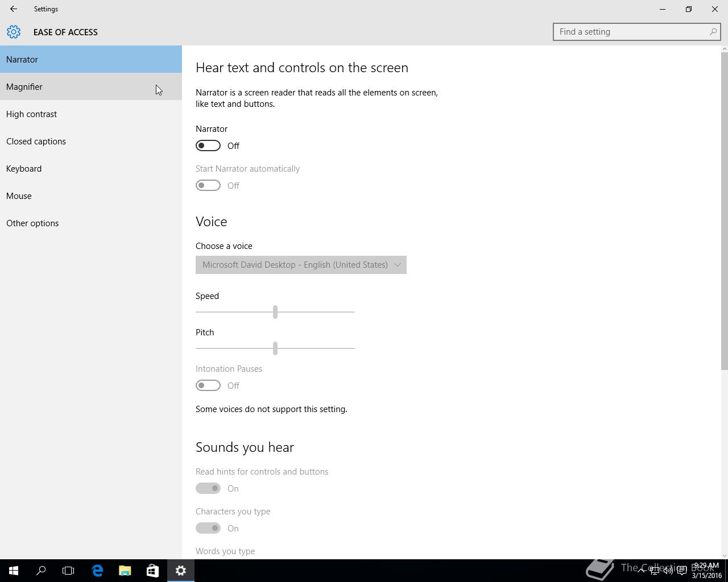This screenshot has width=728, height=582.
Task: Open Other options in the sidebar
Action: (91, 223)
